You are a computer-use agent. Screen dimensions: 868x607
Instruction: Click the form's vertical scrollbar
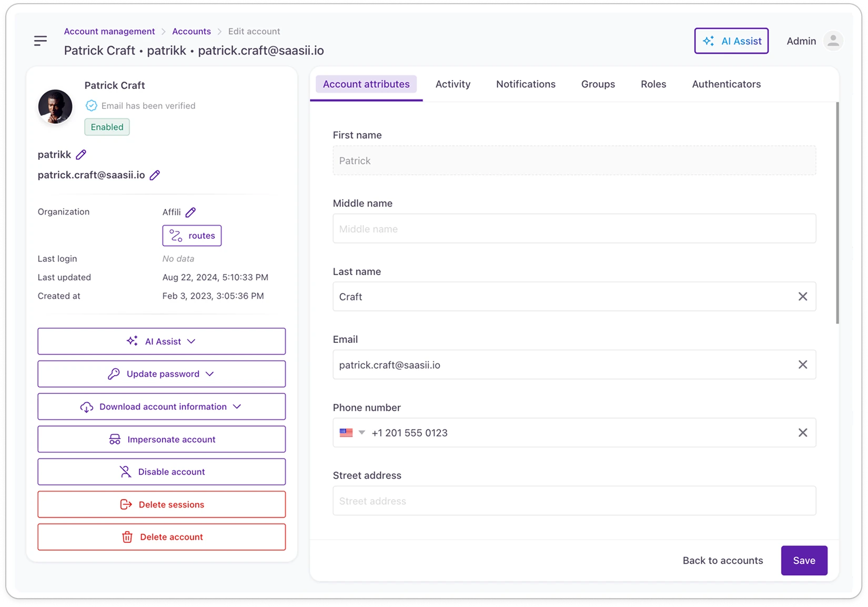837,213
